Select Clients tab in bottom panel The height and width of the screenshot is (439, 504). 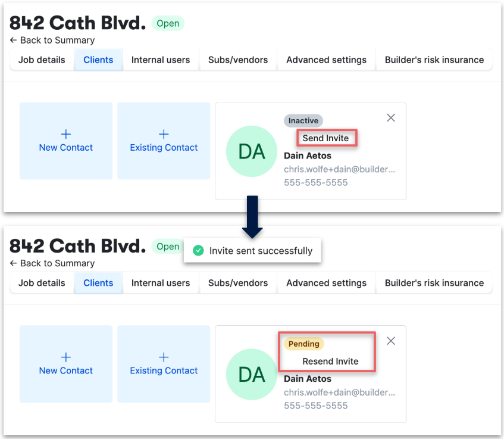[x=98, y=283]
